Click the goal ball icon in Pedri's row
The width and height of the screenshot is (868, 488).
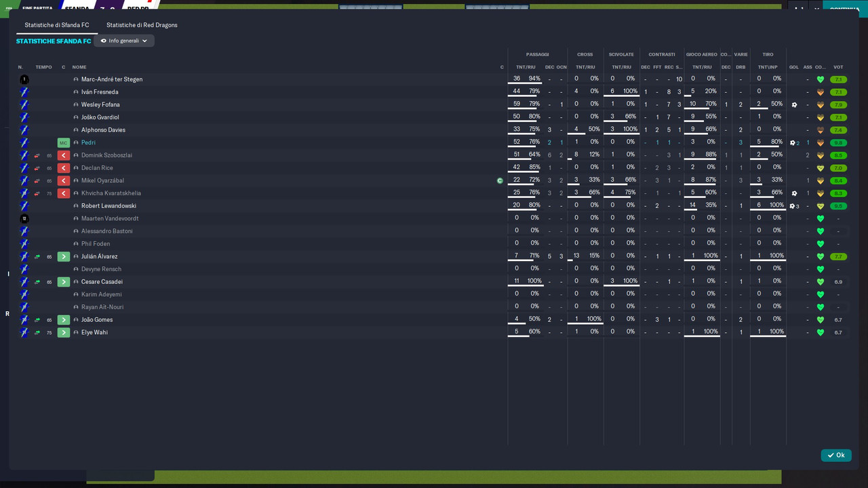(792, 143)
